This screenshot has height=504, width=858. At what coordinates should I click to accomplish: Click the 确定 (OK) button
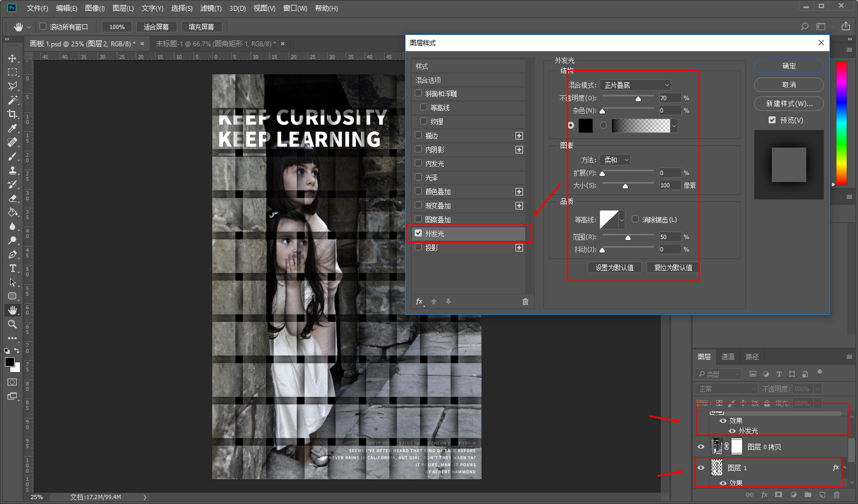tap(789, 66)
